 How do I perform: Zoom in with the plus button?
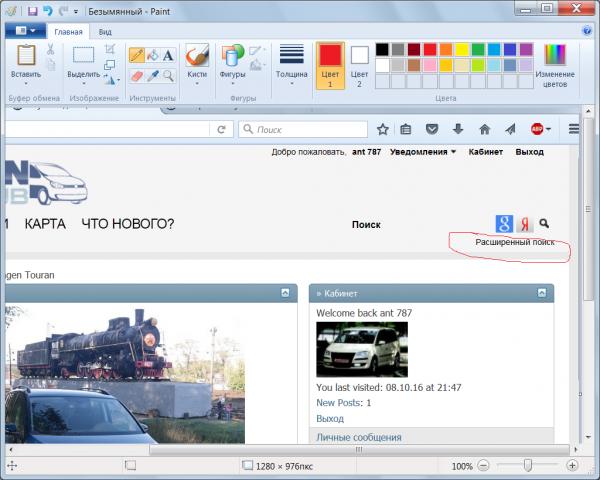tap(572, 466)
